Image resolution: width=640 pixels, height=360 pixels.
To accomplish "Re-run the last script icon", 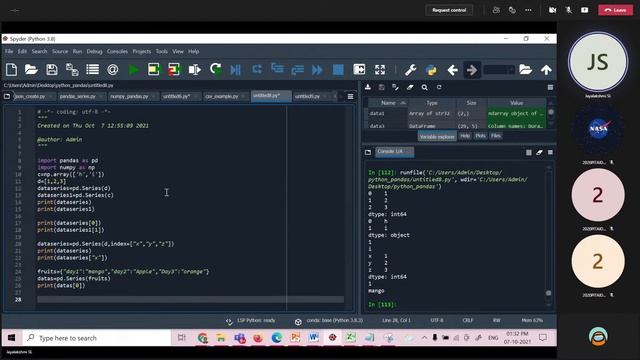I will tap(216, 70).
